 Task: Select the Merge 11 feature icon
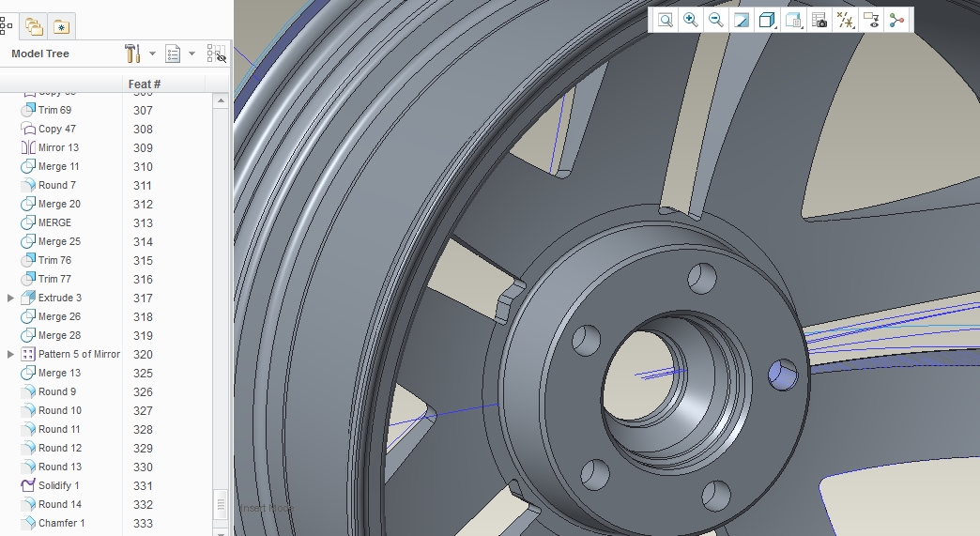pos(28,166)
